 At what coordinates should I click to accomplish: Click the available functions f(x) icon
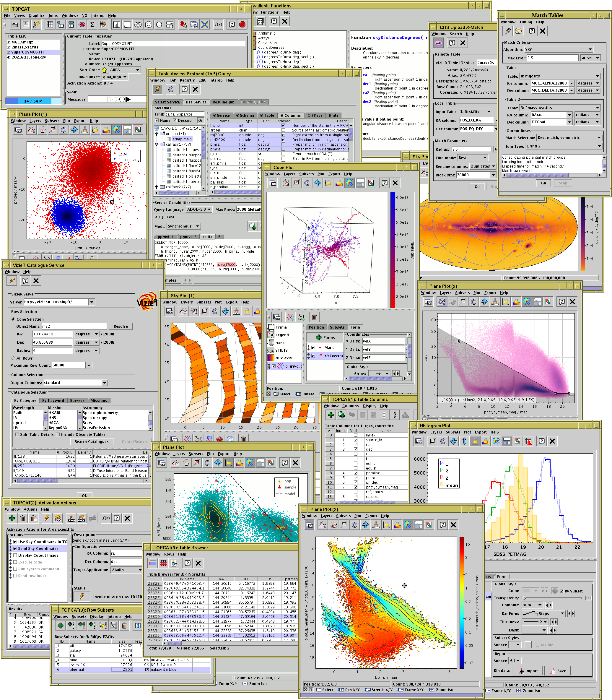(x=218, y=25)
